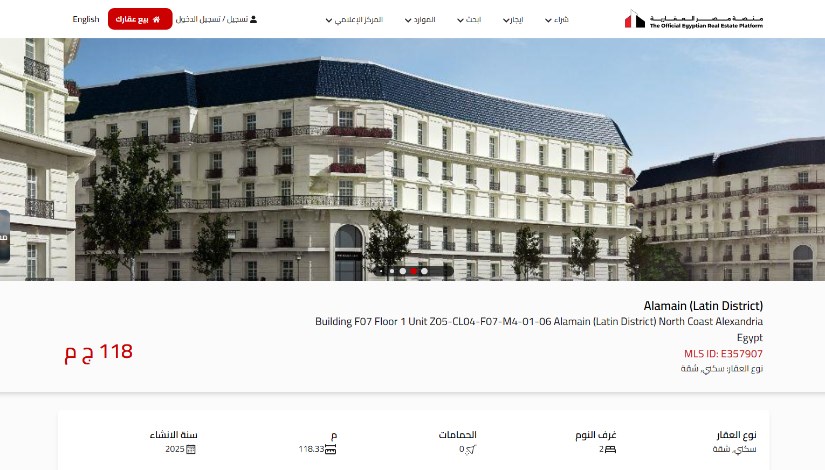Open the partially hidden widget on left edge
825x470 pixels.
tap(4, 237)
